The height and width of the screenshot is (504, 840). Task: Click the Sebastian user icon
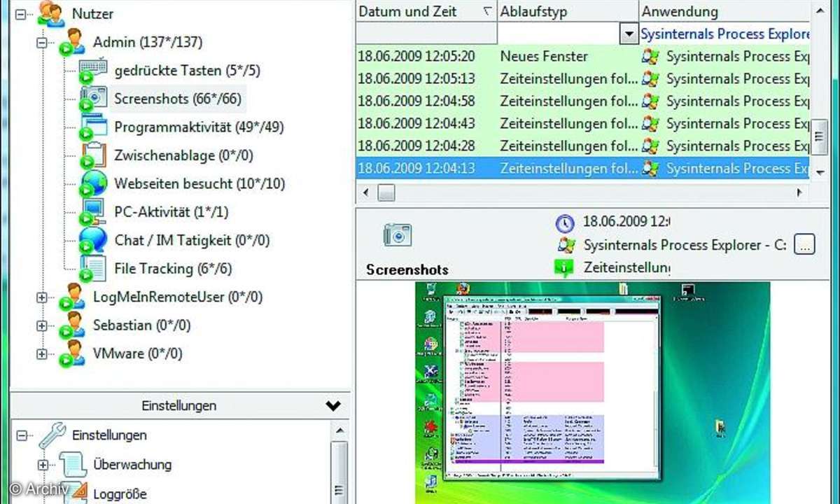[73, 325]
